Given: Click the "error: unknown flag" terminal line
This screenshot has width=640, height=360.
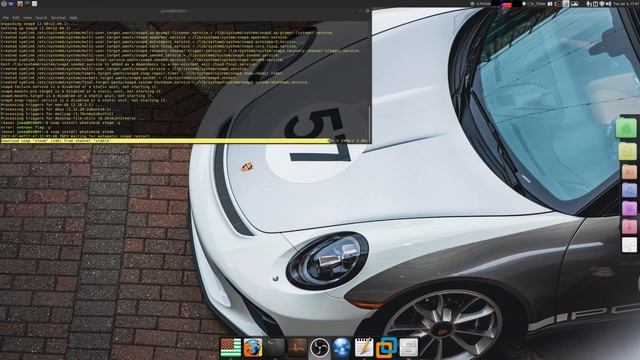Looking at the screenshot, I should [25, 127].
